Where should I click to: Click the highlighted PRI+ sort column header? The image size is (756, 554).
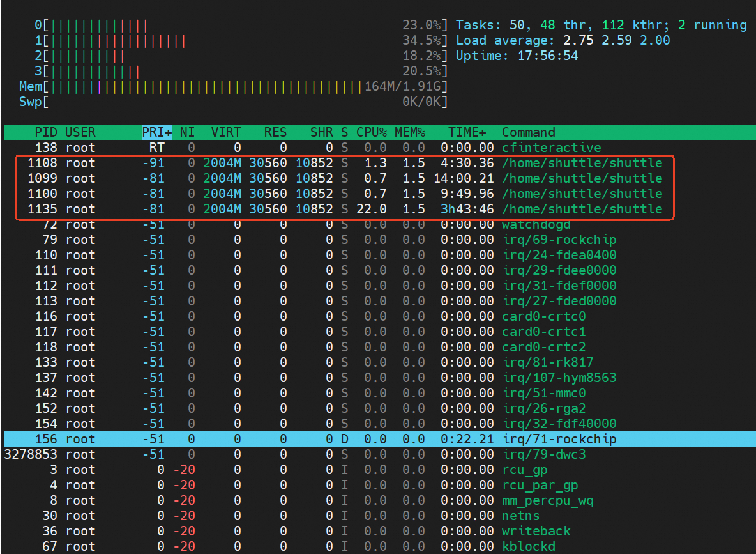[x=156, y=132]
